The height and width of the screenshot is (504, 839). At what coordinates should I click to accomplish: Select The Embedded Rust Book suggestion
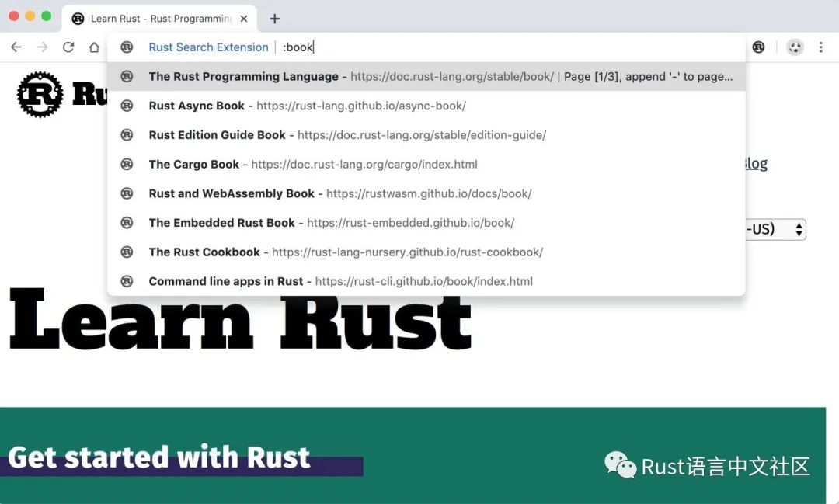pos(426,223)
